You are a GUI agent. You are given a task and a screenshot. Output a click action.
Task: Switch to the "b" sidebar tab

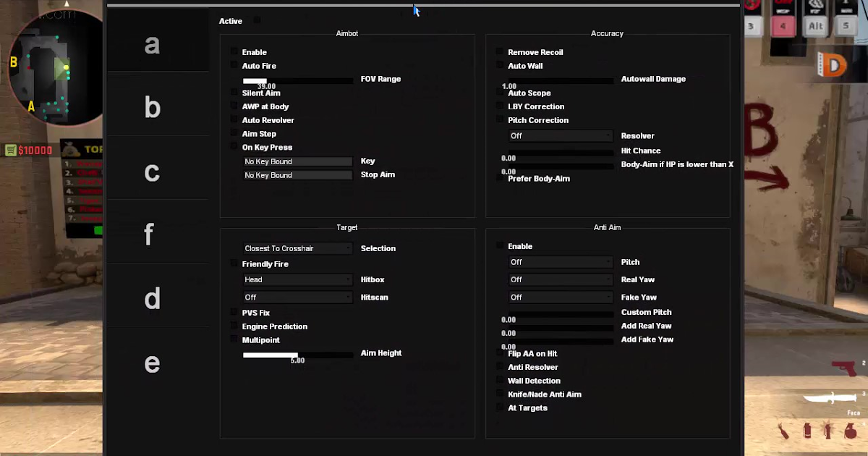152,107
